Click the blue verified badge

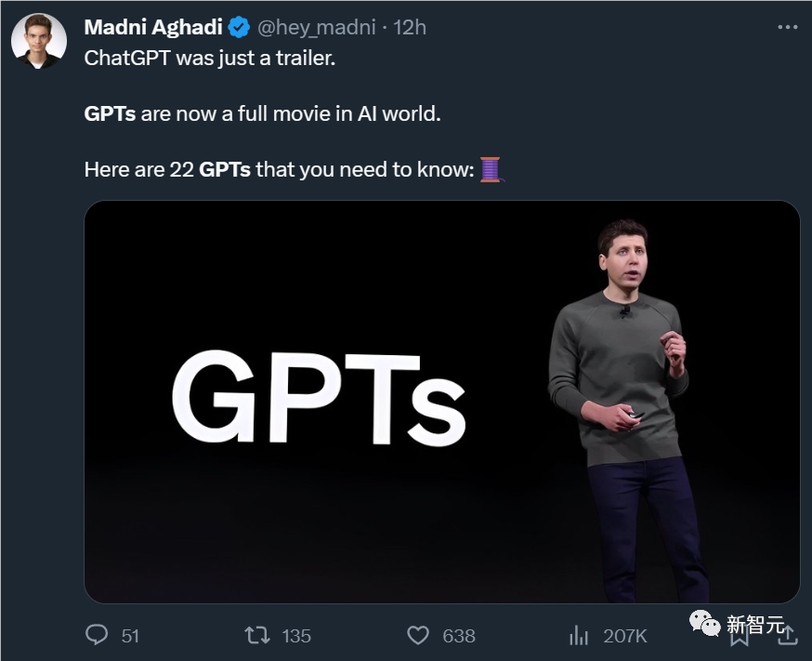[x=239, y=28]
